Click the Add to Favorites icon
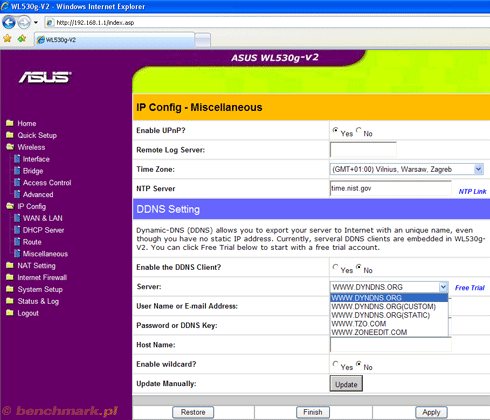The width and height of the screenshot is (490, 420). [x=22, y=39]
